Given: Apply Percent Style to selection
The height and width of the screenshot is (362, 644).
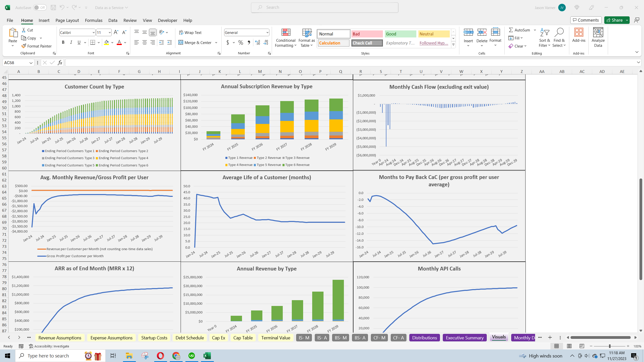Looking at the screenshot, I should click(x=240, y=42).
